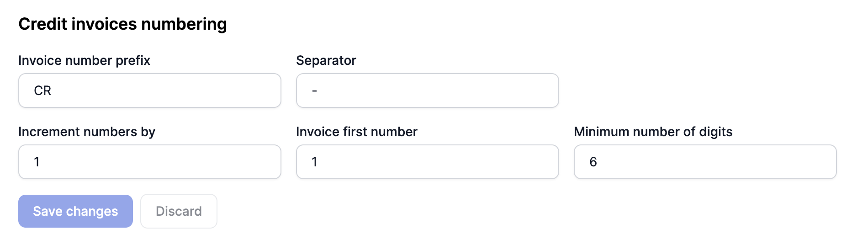Click the 'Minimum number of digits' label
Image resolution: width=868 pixels, height=245 pixels.
653,132
